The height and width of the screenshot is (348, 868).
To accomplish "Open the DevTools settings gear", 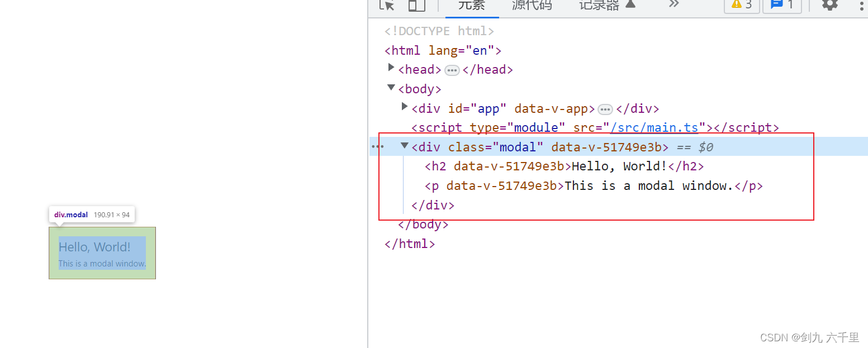I will point(830,4).
